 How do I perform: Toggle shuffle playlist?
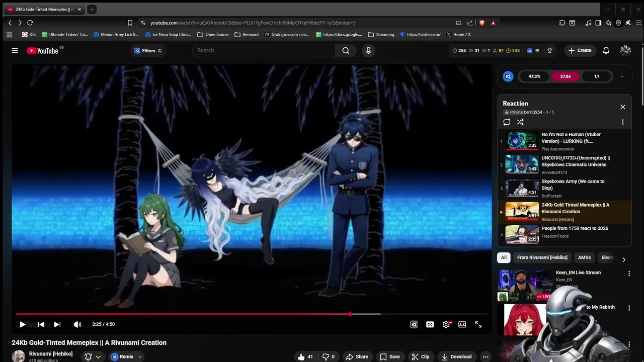pyautogui.click(x=520, y=122)
